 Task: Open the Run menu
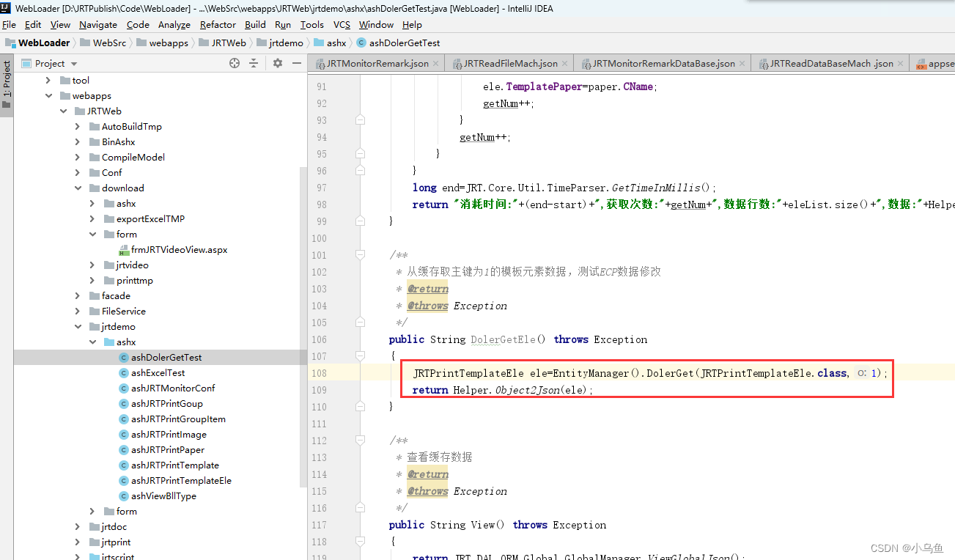point(283,25)
